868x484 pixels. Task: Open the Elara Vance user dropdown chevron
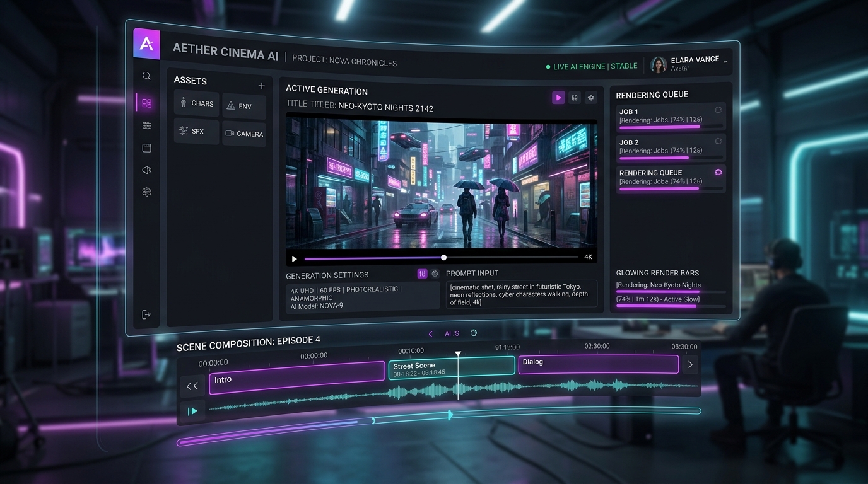pyautogui.click(x=725, y=62)
